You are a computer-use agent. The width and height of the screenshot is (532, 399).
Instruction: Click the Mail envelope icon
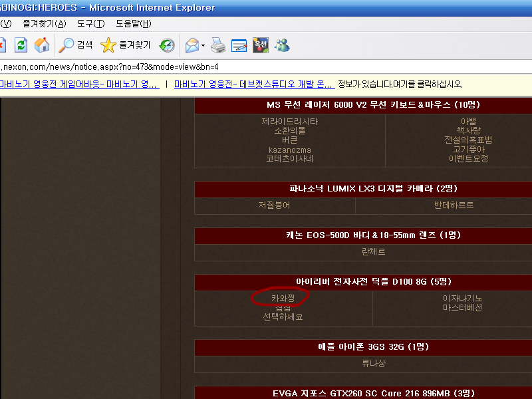[x=192, y=45]
